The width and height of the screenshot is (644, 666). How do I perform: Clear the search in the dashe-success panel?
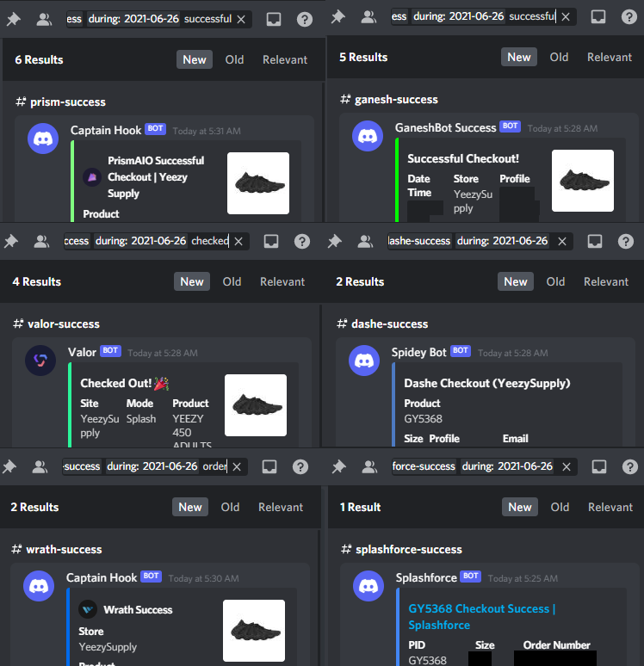pyautogui.click(x=562, y=241)
